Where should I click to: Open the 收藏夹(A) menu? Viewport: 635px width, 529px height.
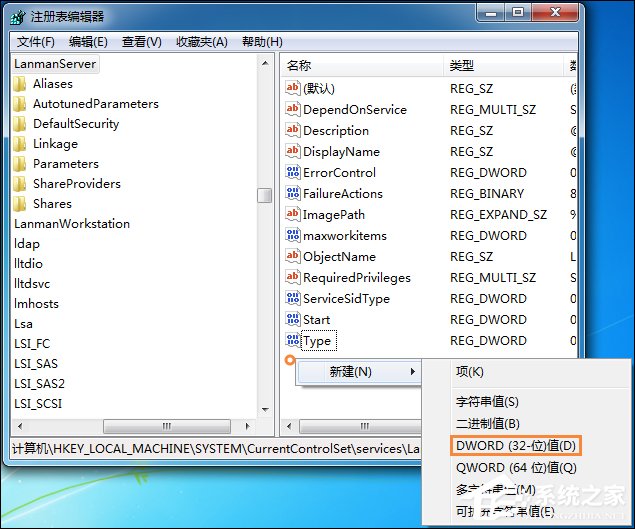202,42
